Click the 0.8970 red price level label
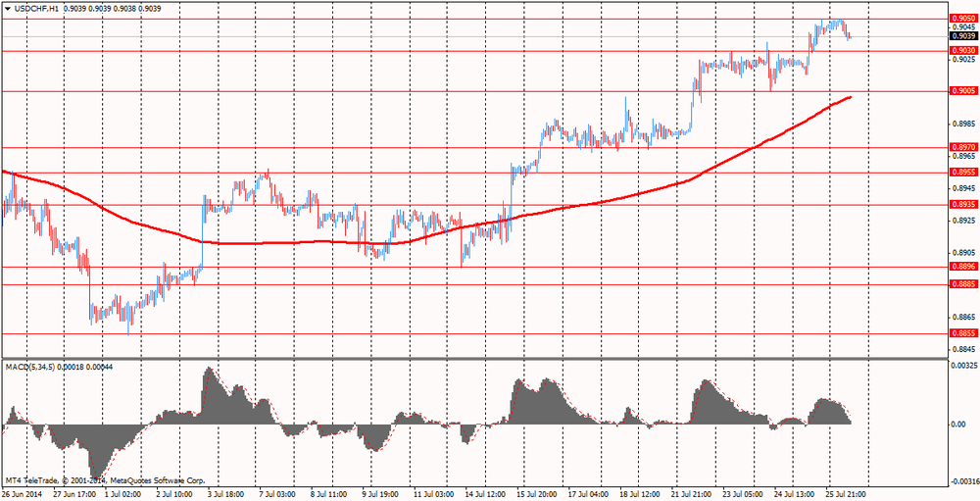980x501 pixels. pyautogui.click(x=962, y=147)
